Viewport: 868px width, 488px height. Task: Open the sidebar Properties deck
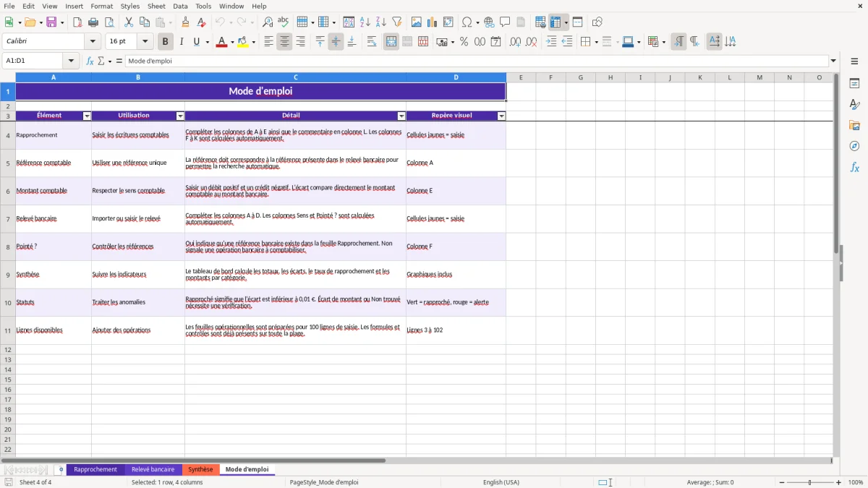point(854,84)
